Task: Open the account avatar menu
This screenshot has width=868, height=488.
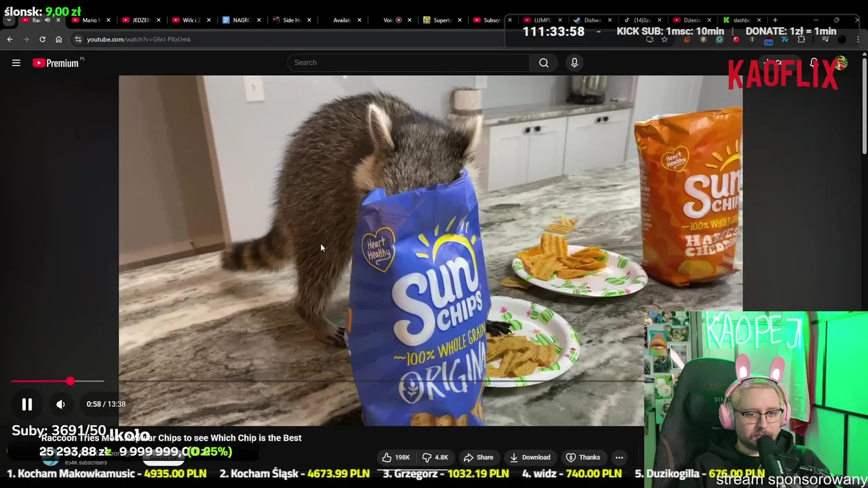Action: tap(842, 63)
